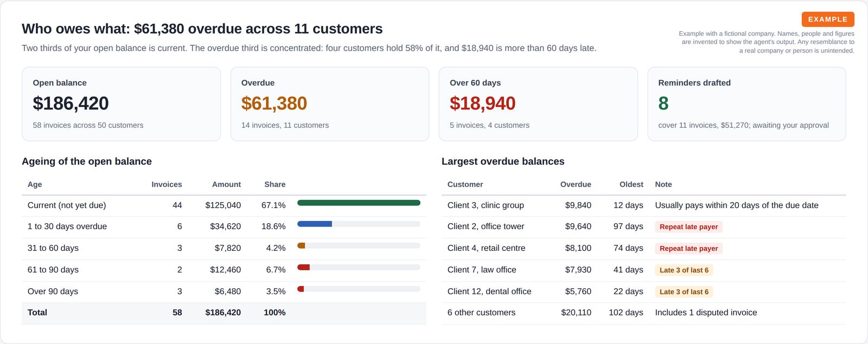The height and width of the screenshot is (344, 868).
Task: Click 'Repeat late payer' tag for Client 4
Action: 688,249
